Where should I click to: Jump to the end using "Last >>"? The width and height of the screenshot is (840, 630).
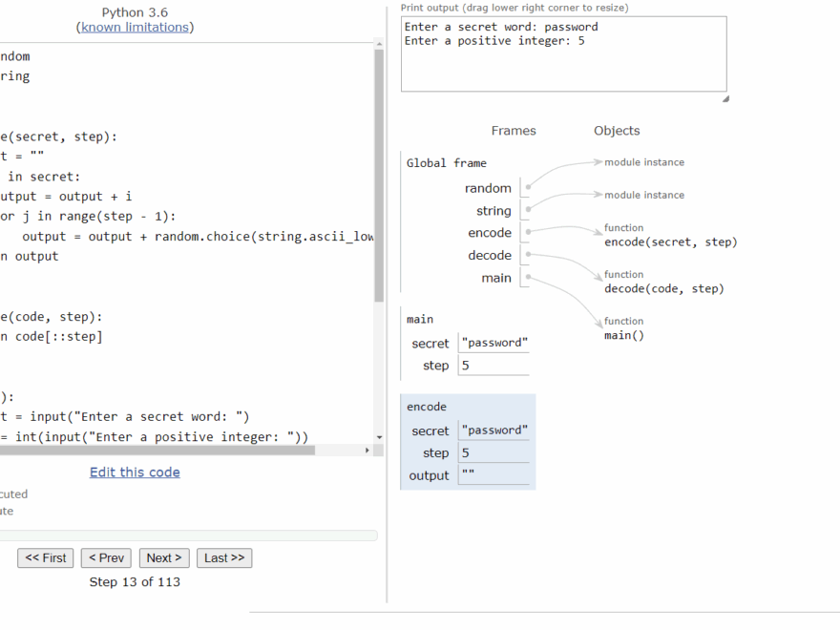[x=223, y=557]
